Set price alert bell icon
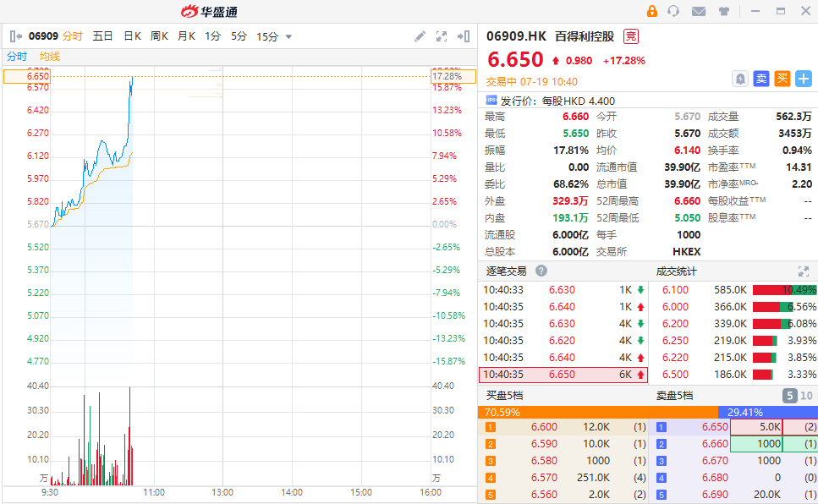Screen dimensions: 818x504 (739, 79)
